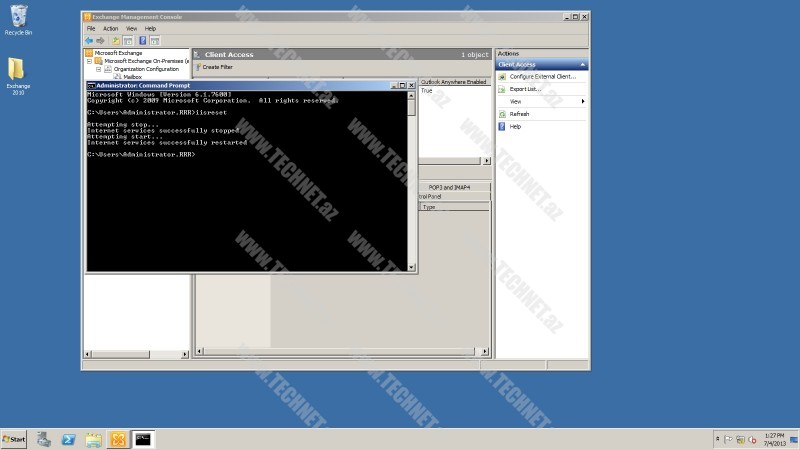The image size is (800, 450).
Task: Click the Action Center flag tray icon
Action: click(728, 439)
